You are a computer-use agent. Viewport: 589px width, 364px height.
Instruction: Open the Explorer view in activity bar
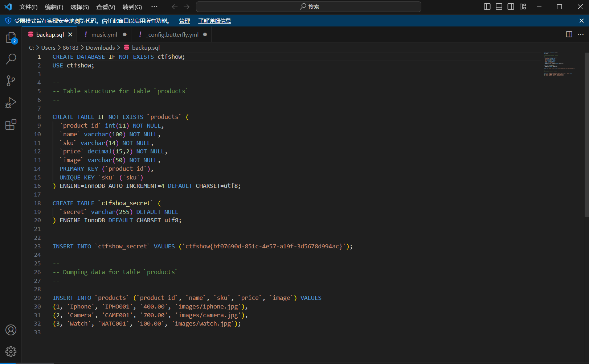(x=11, y=37)
